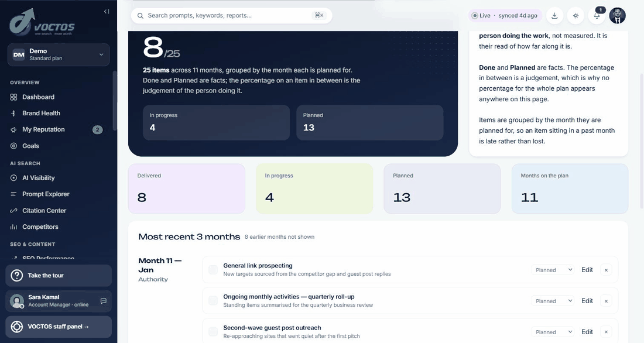This screenshot has width=644, height=343.
Task: Click the Goals target icon
Action: click(13, 146)
